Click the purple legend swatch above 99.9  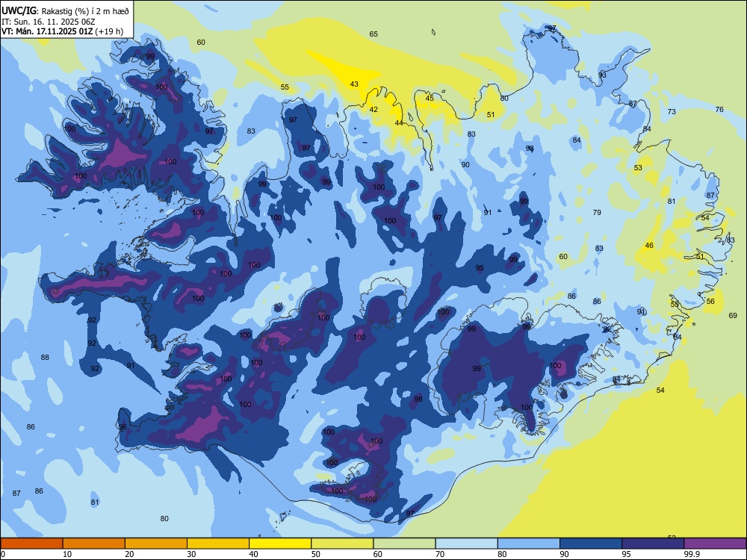(x=715, y=544)
